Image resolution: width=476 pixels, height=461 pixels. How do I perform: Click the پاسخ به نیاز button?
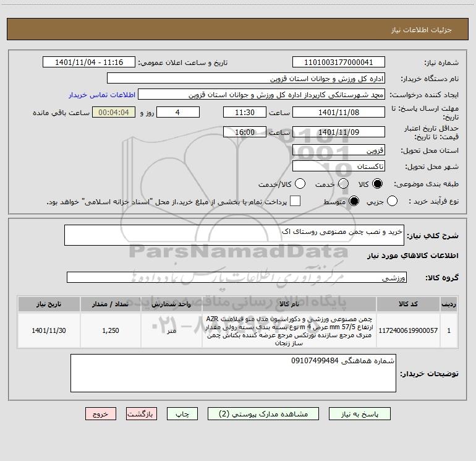tap(359, 414)
